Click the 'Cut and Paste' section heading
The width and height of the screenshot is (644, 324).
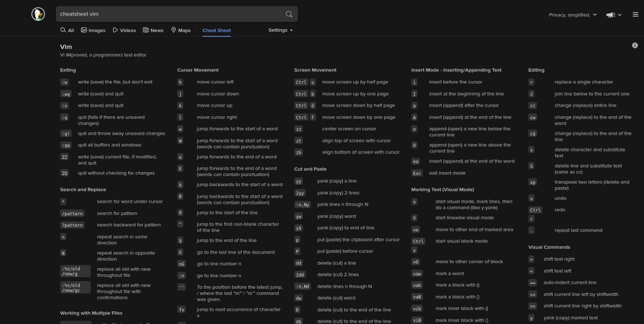pos(310,169)
